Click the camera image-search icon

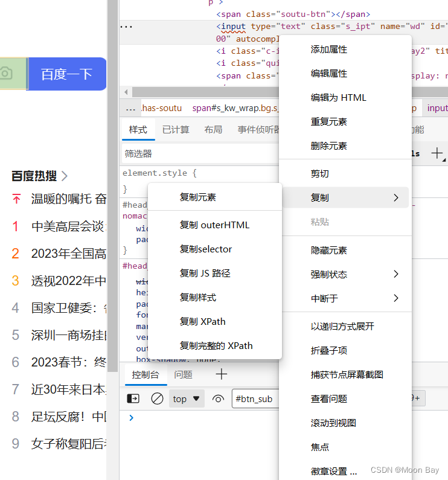[x=6, y=74]
